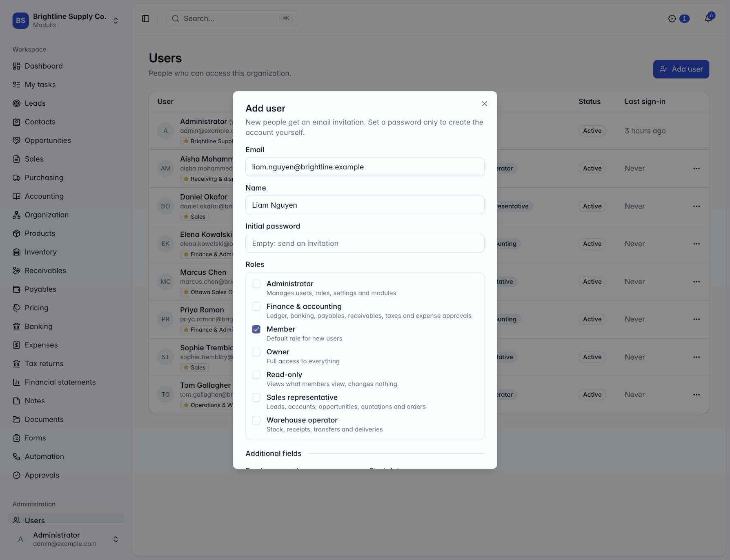This screenshot has width=730, height=560.
Task: Click the Leads target icon
Action: point(16,103)
